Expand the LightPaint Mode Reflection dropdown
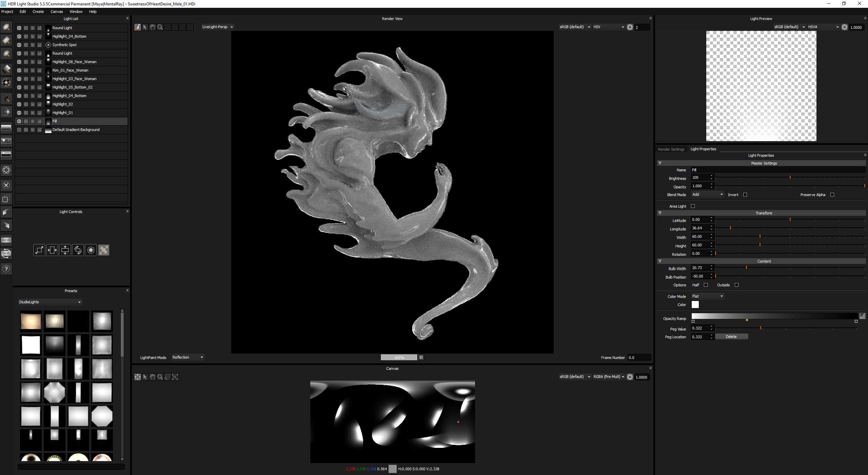Image resolution: width=868 pixels, height=475 pixels. click(188, 357)
